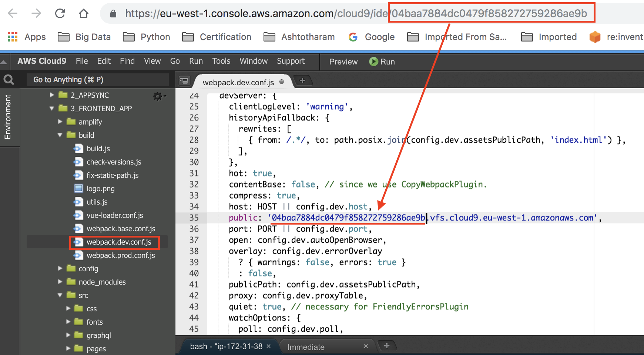Expand the graphql folder
The width and height of the screenshot is (644, 355).
68,335
